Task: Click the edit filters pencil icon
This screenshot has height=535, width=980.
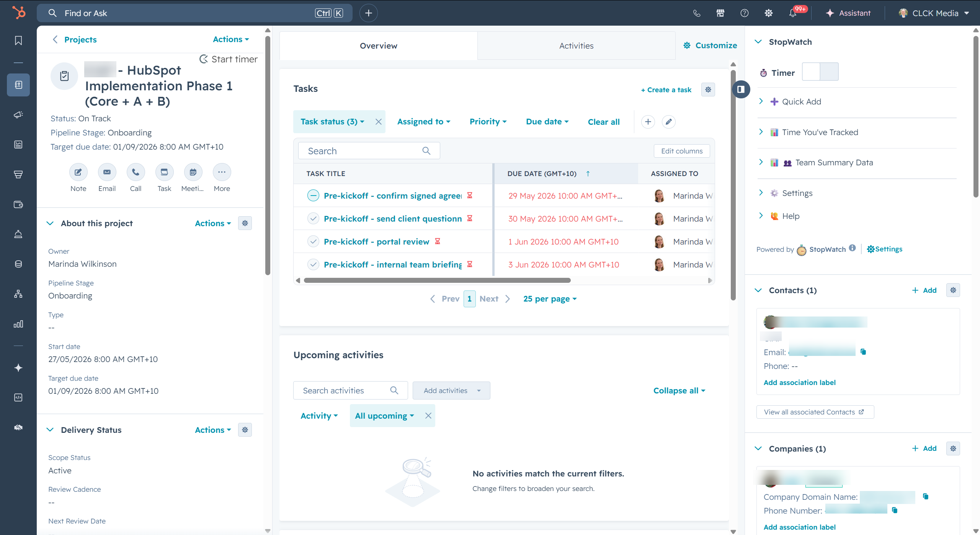Action: (x=668, y=122)
